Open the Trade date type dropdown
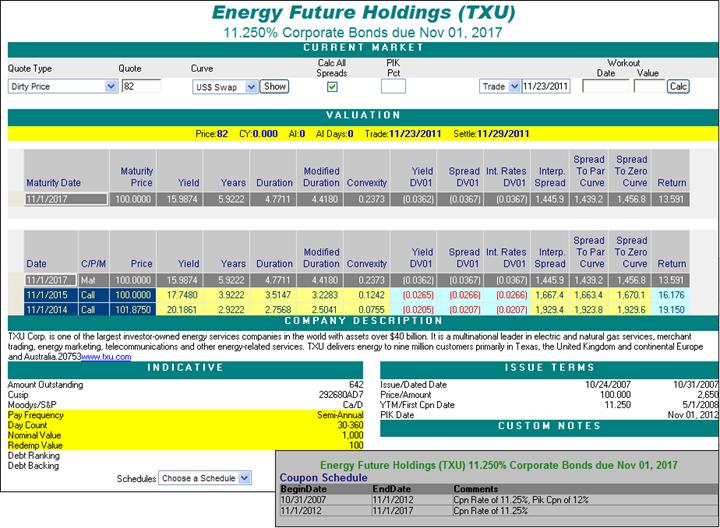 [499, 86]
